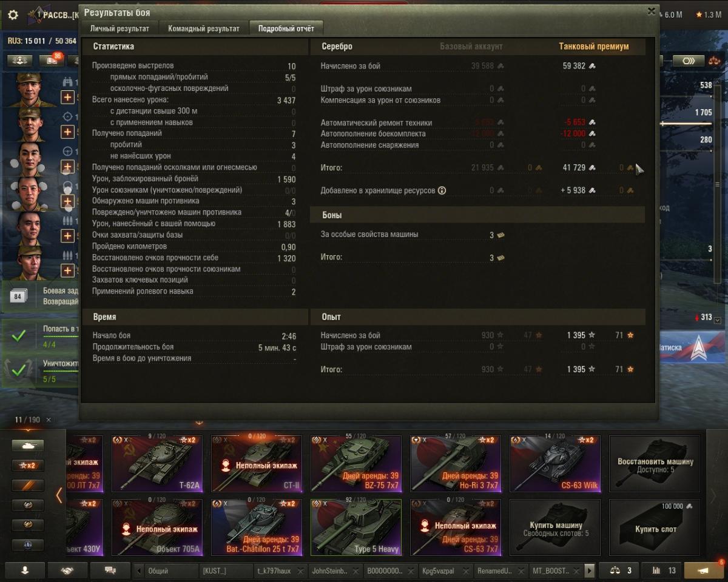This screenshot has width=728, height=582.
Task: Click the handshake referral icon in bottom bar
Action: [67, 570]
